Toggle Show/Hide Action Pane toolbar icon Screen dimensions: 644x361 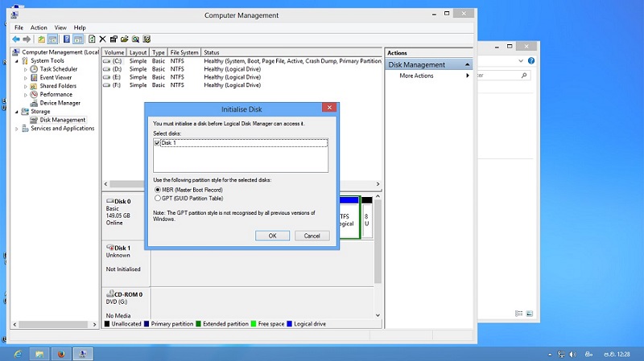[78, 39]
